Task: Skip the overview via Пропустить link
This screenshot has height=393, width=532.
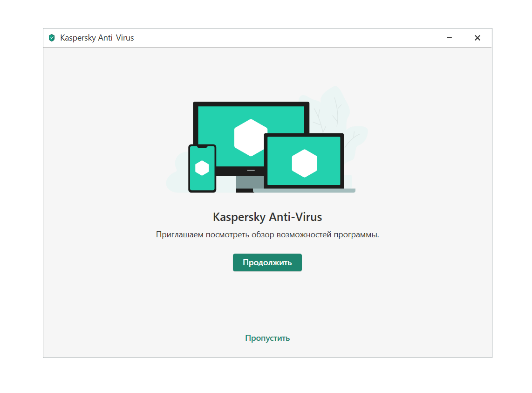Action: (x=267, y=338)
